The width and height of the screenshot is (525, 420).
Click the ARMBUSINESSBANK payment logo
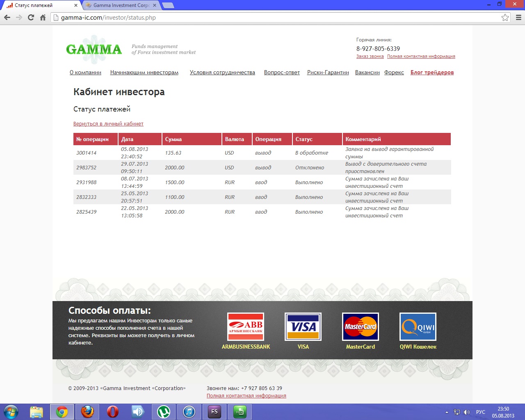[246, 326]
